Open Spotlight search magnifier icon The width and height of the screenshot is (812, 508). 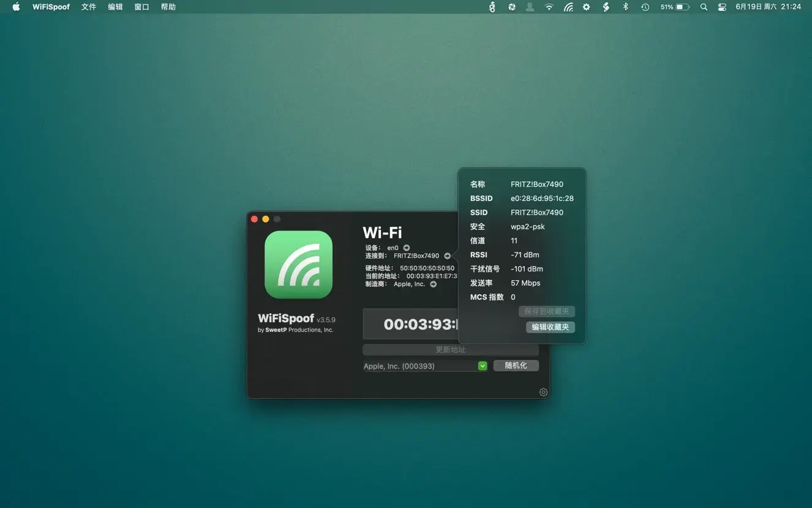(704, 7)
